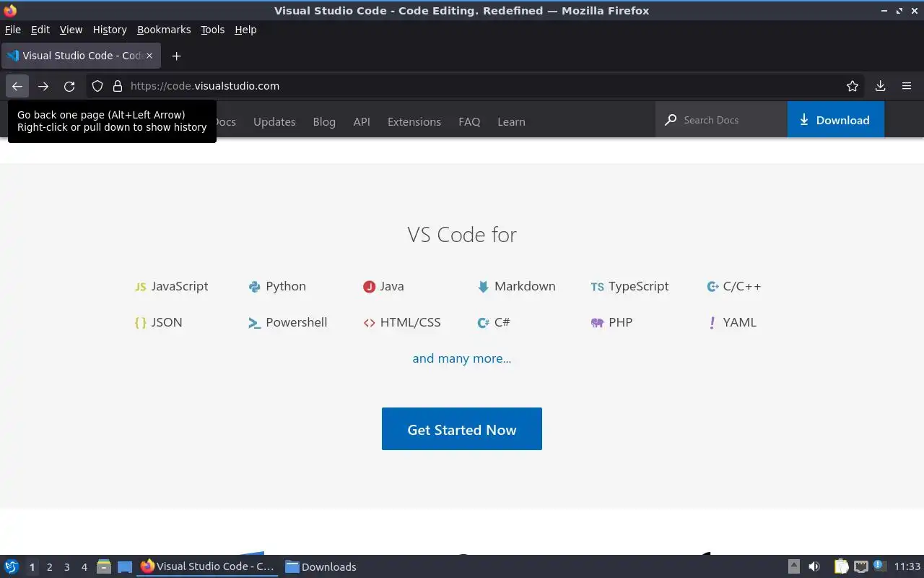Switch to workspace 2 in taskbar

click(49, 567)
